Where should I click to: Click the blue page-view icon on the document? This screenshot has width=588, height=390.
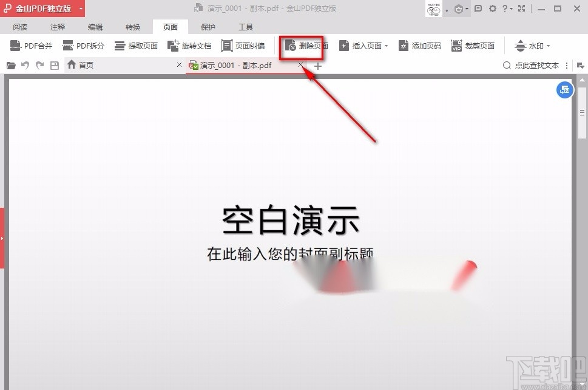(564, 90)
